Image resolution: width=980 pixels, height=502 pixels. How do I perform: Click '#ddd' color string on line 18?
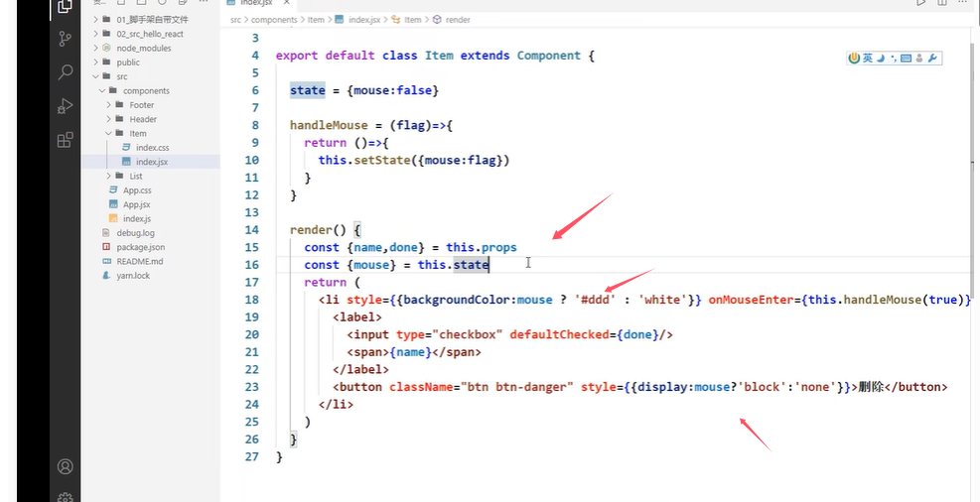[x=597, y=300]
